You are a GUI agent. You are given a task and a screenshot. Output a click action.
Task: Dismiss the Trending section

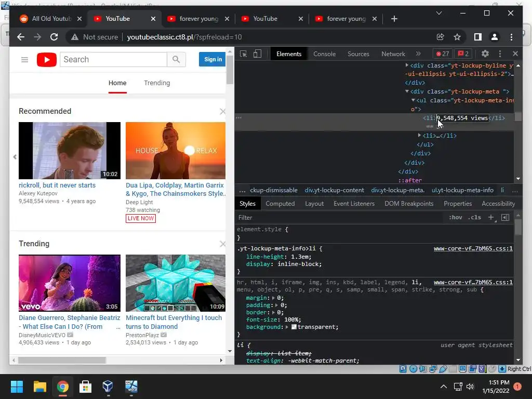222,244
